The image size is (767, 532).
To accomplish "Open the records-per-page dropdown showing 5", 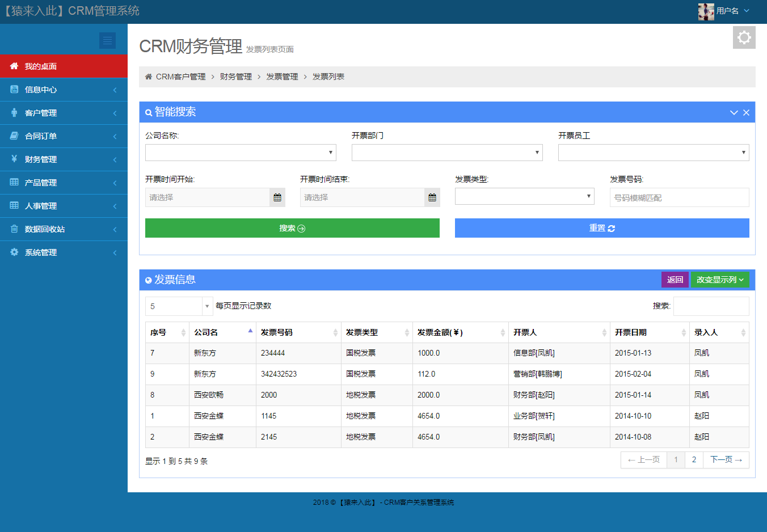I will [x=178, y=306].
